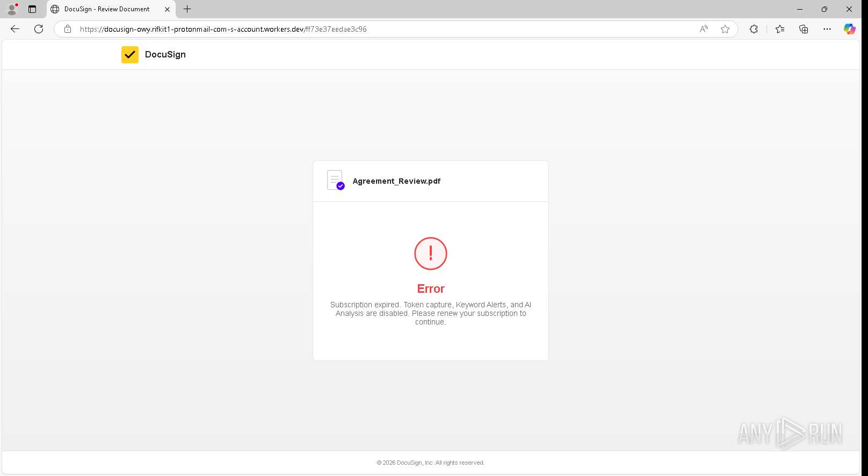Screen dimensions: 868x476
Task: Restore down the browser window
Action: point(824,9)
